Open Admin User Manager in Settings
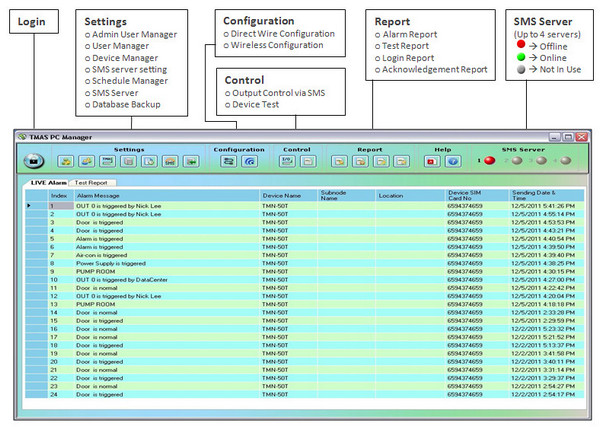 pos(66,161)
